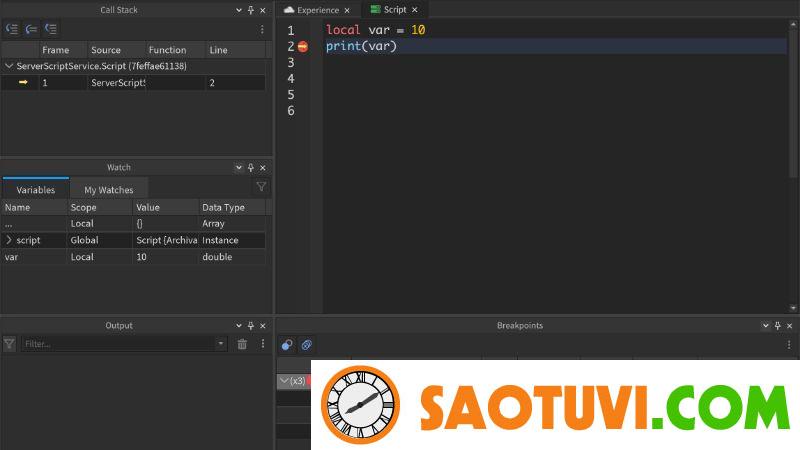Screen dimensions: 800x450
Task: Close the Experience tab
Action: (347, 10)
